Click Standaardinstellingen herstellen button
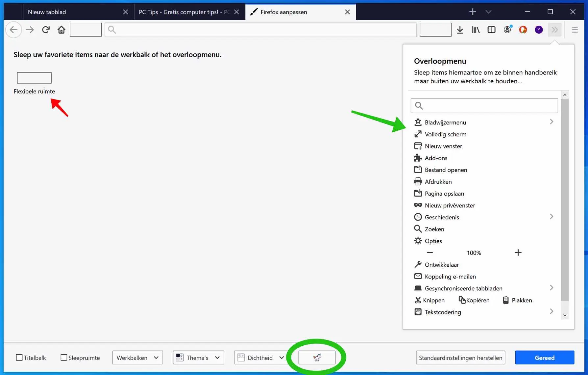588x375 pixels. (460, 358)
